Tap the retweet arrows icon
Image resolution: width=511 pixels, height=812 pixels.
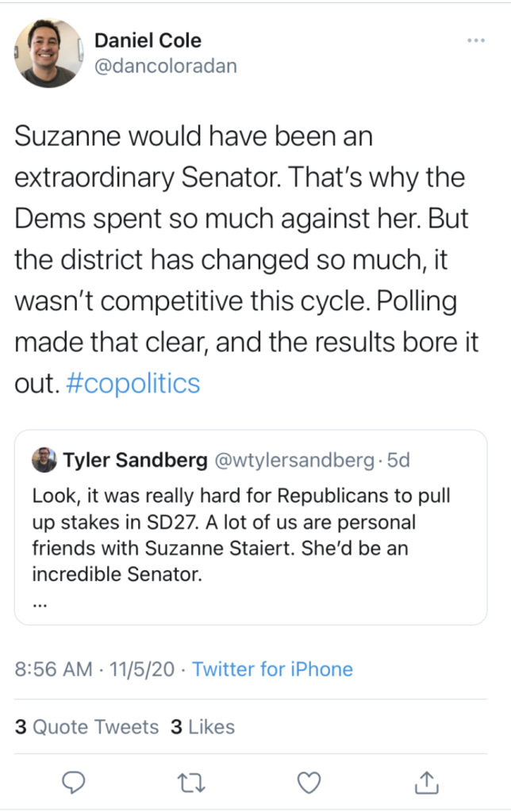(191, 783)
